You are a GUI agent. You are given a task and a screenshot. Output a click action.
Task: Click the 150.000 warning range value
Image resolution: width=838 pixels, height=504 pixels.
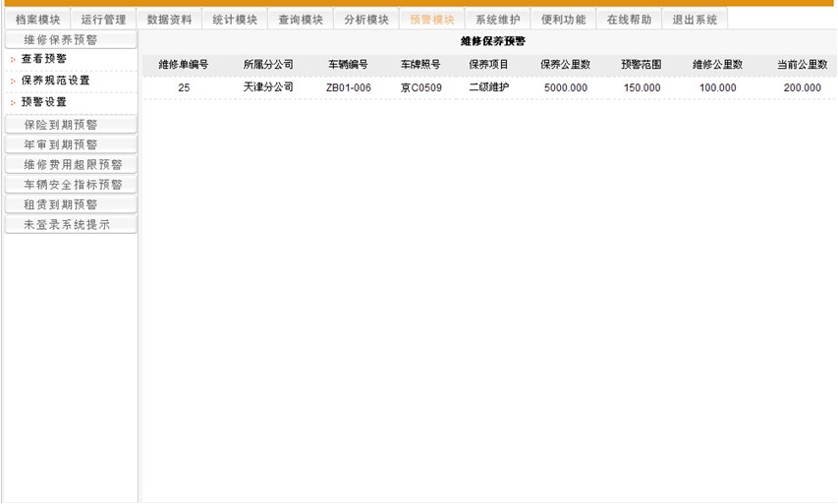642,87
